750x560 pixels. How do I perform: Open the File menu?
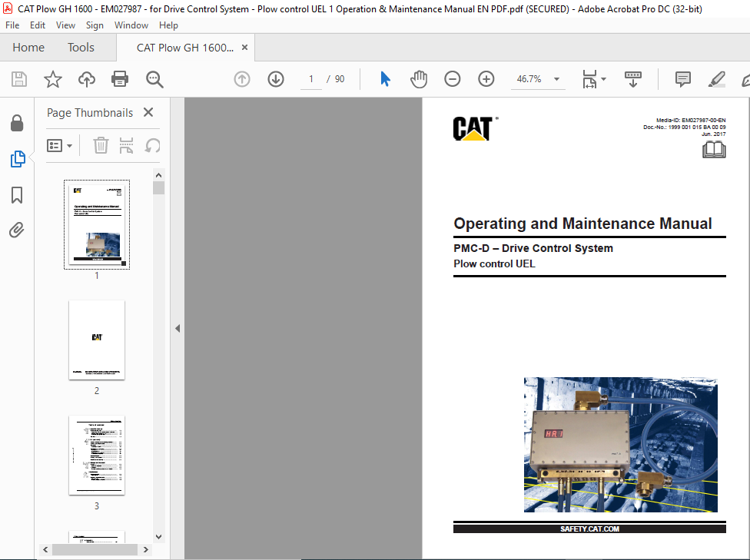(x=12, y=25)
